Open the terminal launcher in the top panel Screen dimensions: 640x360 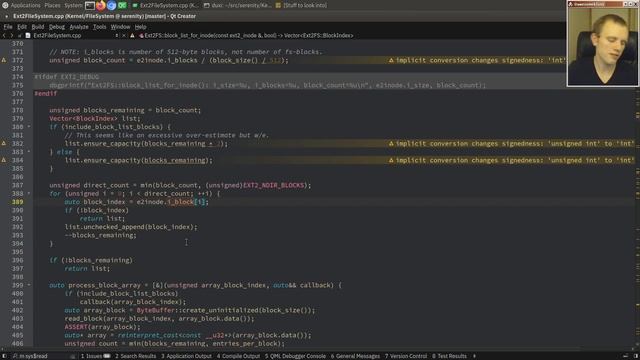[x=90, y=5]
